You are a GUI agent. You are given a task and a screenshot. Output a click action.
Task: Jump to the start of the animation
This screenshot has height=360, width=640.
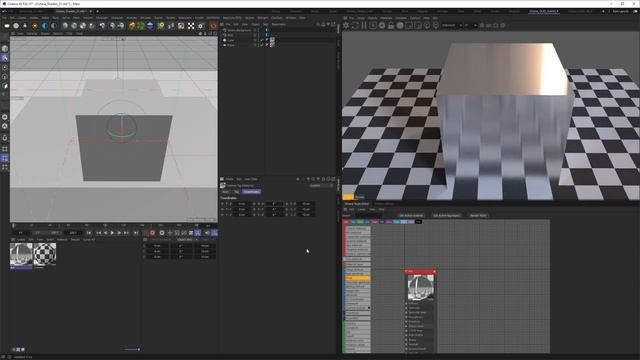point(89,233)
